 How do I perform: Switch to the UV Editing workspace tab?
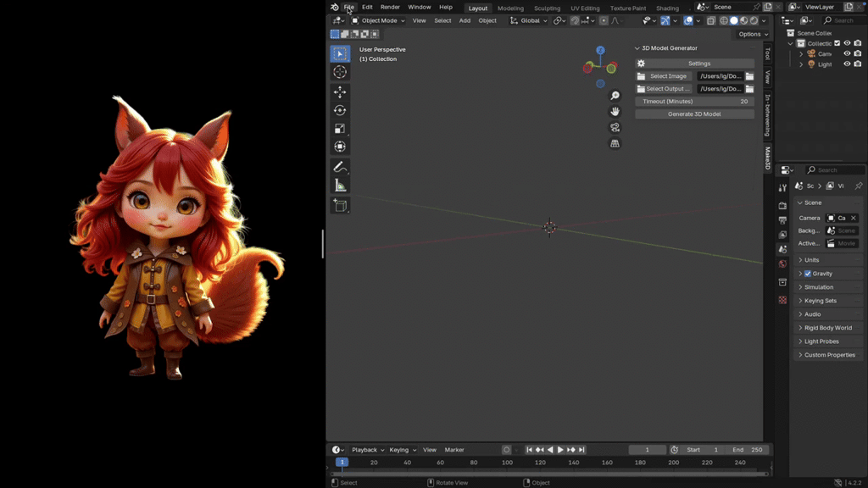585,8
